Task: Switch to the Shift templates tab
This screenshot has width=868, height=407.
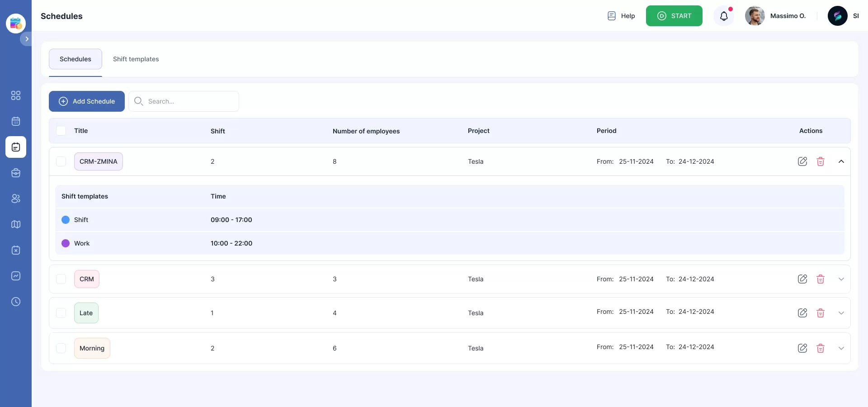Action: pos(136,59)
